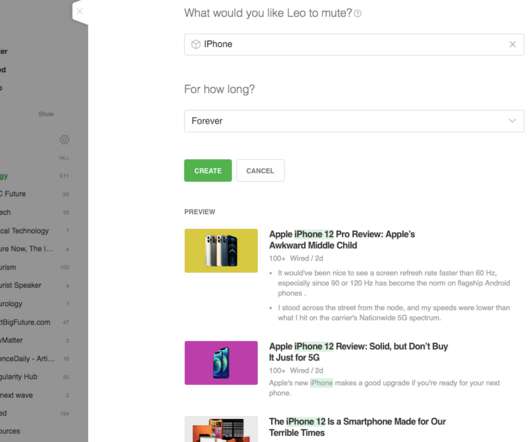Click 'It would've been nice' summary bullet
The height and width of the screenshot is (442, 530).
point(394,283)
